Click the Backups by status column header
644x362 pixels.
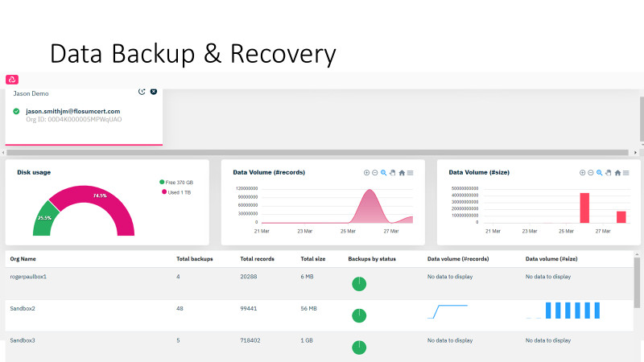[372, 259]
